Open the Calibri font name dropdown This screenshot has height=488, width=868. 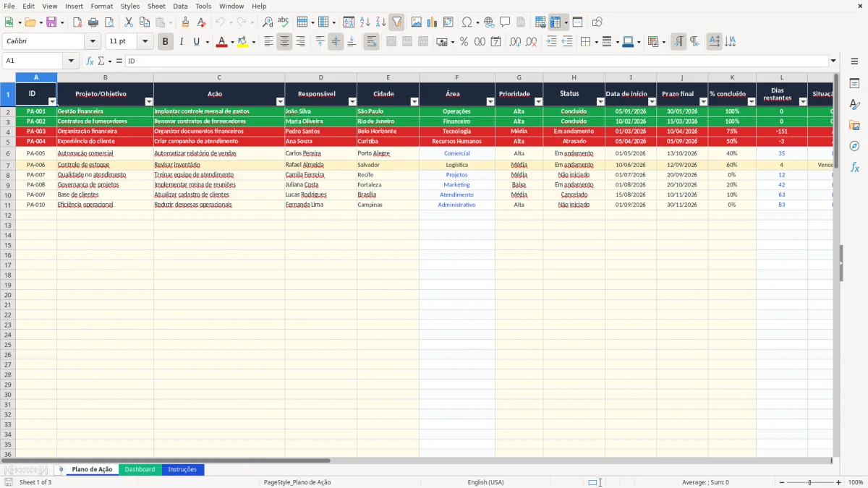click(x=93, y=42)
